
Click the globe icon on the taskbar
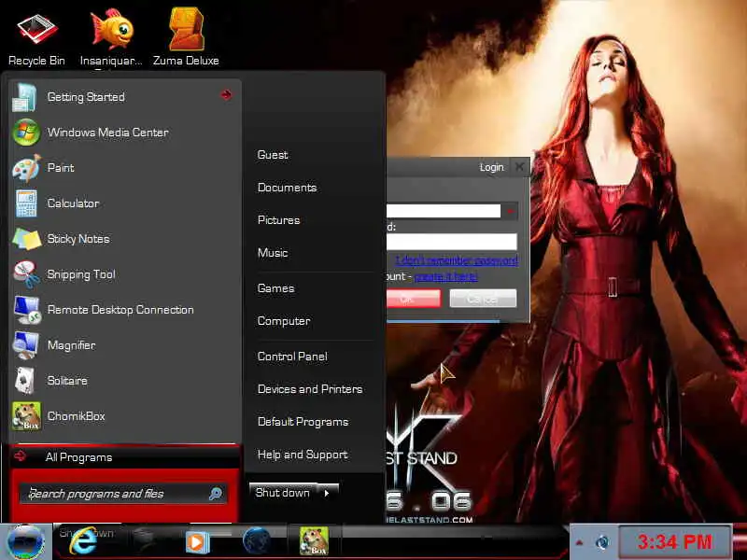coord(256,541)
